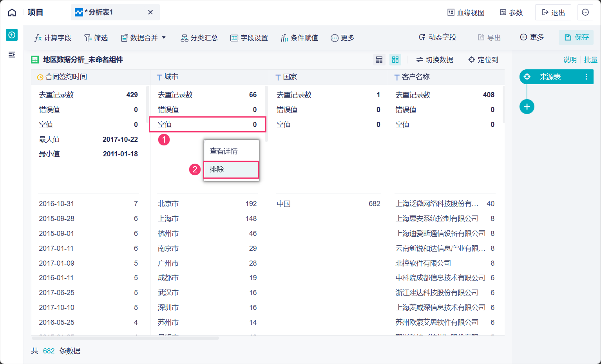Choose 排除 in the context menu
The height and width of the screenshot is (364, 601).
(231, 169)
